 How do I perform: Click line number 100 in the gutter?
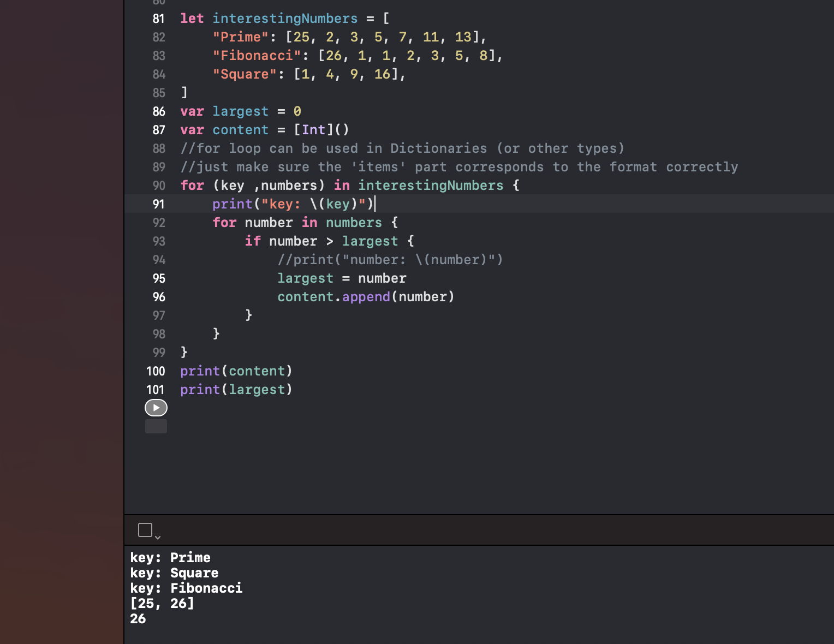156,371
